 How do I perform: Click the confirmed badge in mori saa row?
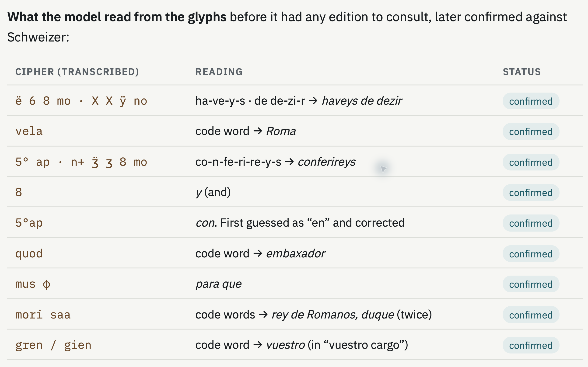click(531, 315)
